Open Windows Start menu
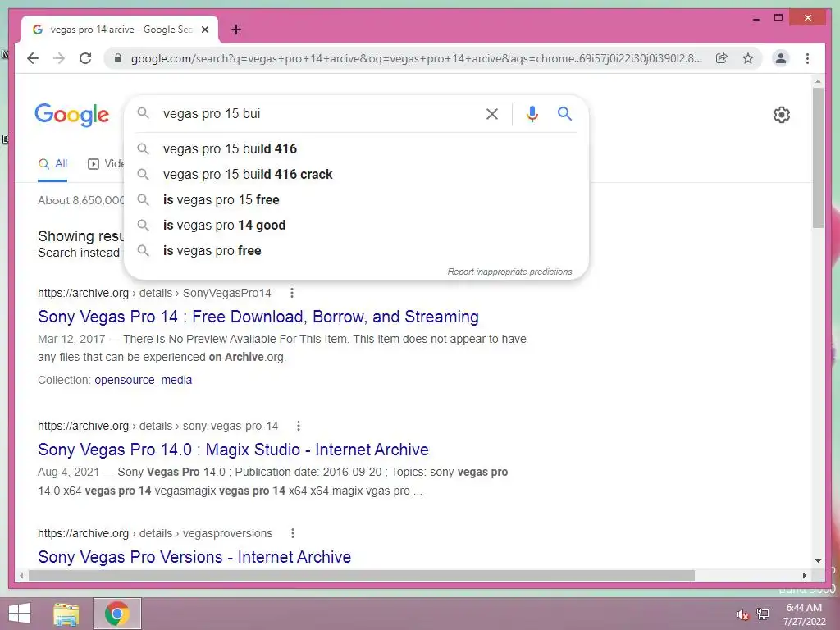The width and height of the screenshot is (840, 630). click(x=20, y=614)
